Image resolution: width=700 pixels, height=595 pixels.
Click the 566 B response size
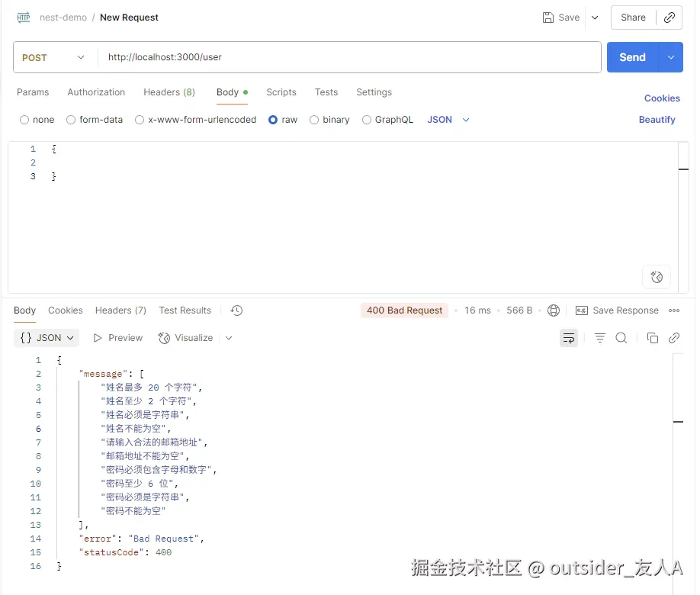pos(519,310)
